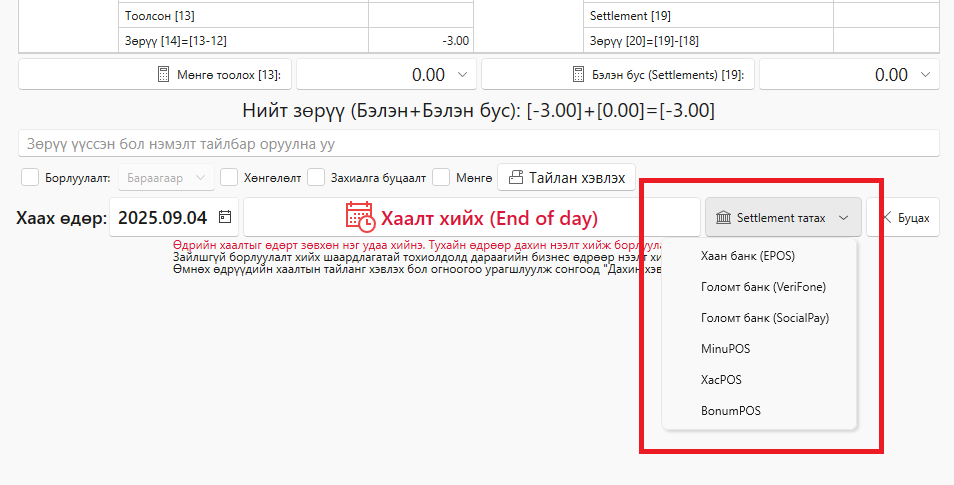This screenshot has height=485, width=954.
Task: Expand dropdown arrow of Мөнгө тоолох amount 0.00
Action: (462, 75)
